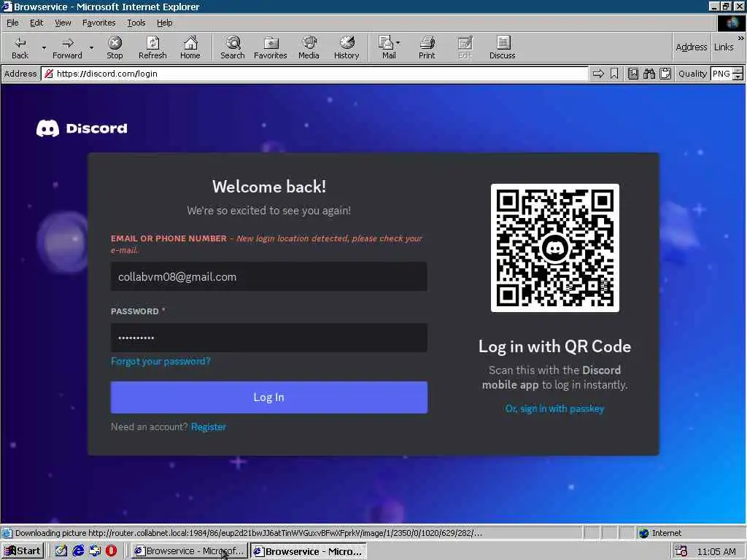Click the Welcome back! heading
The image size is (747, 560).
[x=269, y=187]
